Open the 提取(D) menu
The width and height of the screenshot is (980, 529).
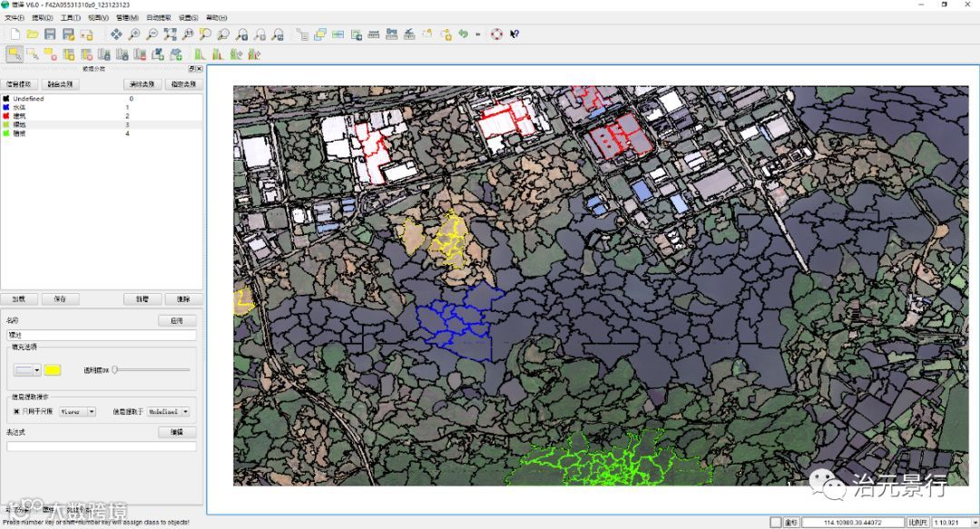pos(43,17)
